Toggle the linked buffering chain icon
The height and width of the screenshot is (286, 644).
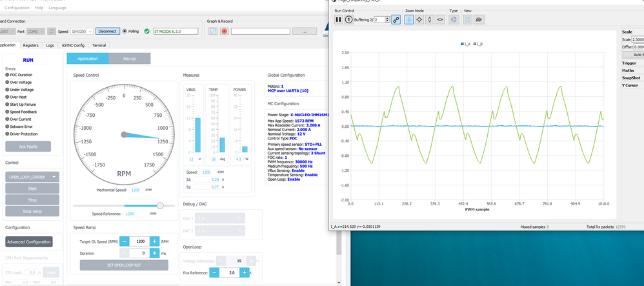[x=396, y=19]
